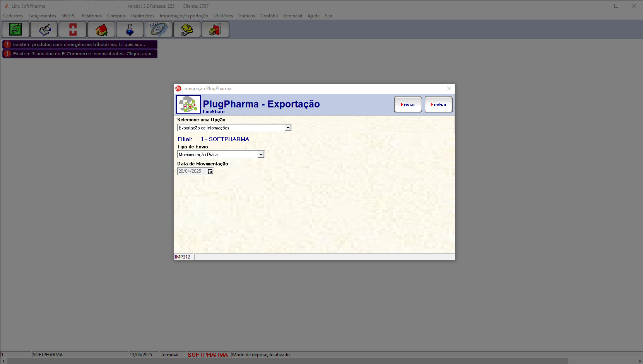Click the Cliente: 2797 title text
Viewport: 643px width, 364px height.
click(x=196, y=6)
